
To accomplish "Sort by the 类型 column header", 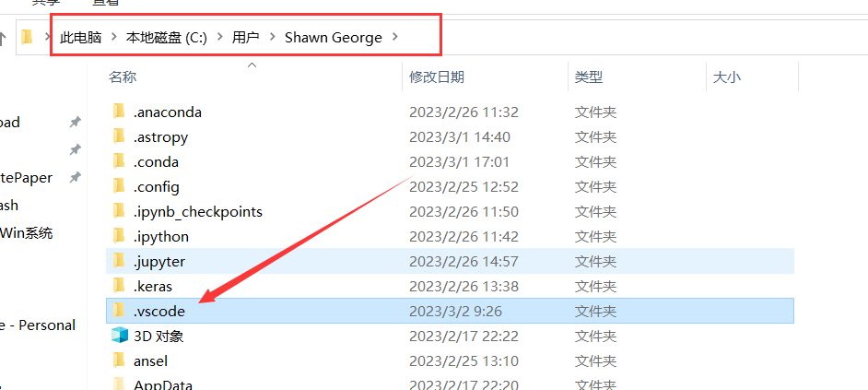I will coord(589,77).
